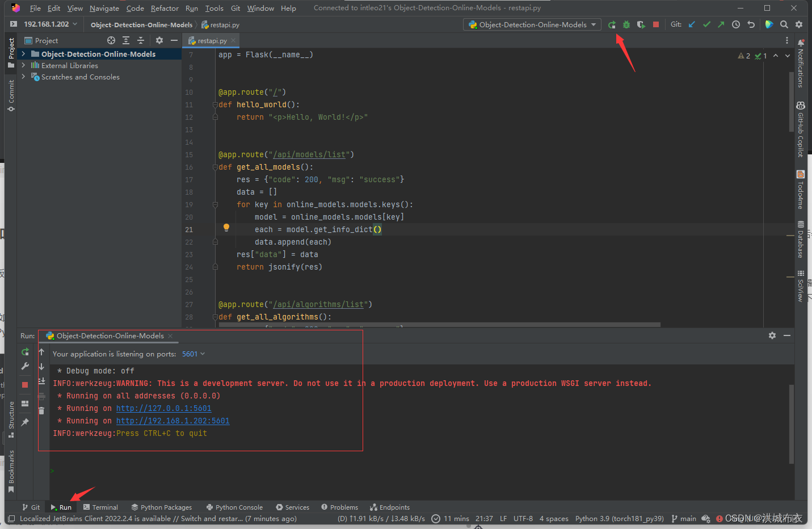Image resolution: width=812 pixels, height=529 pixels.
Task: Pin the Run tab
Action: (x=25, y=422)
